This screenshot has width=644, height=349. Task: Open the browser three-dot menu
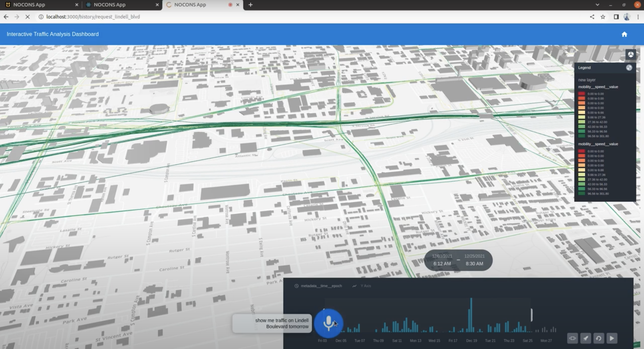638,17
